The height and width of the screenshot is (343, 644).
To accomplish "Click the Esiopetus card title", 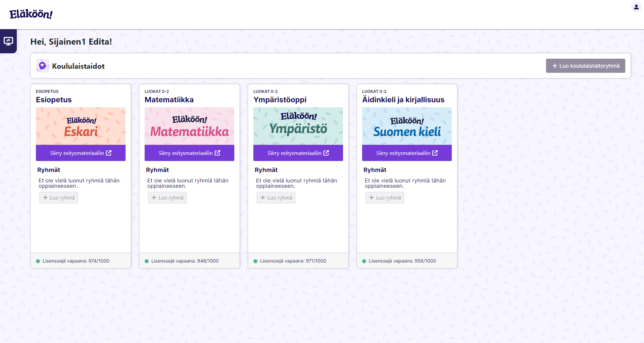I will [x=54, y=100].
